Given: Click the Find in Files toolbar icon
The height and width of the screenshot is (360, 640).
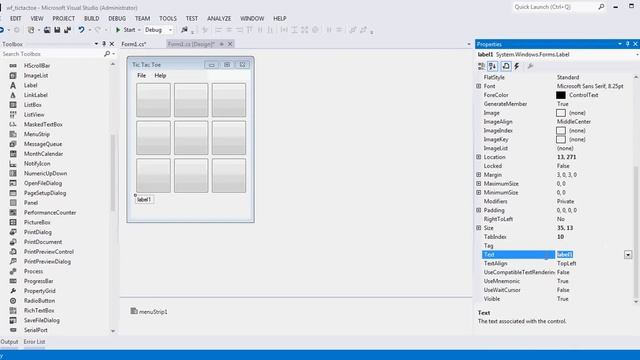Looking at the screenshot, I should [x=184, y=30].
